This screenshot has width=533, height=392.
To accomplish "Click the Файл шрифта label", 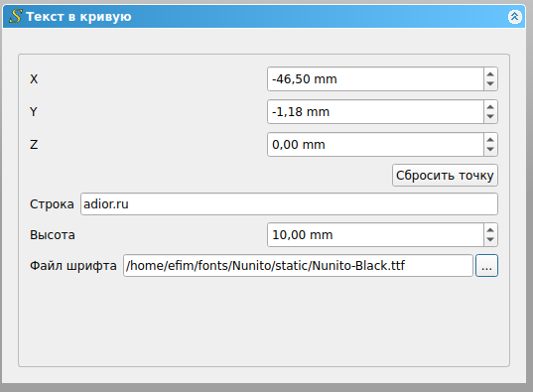I will pyautogui.click(x=73, y=266).
